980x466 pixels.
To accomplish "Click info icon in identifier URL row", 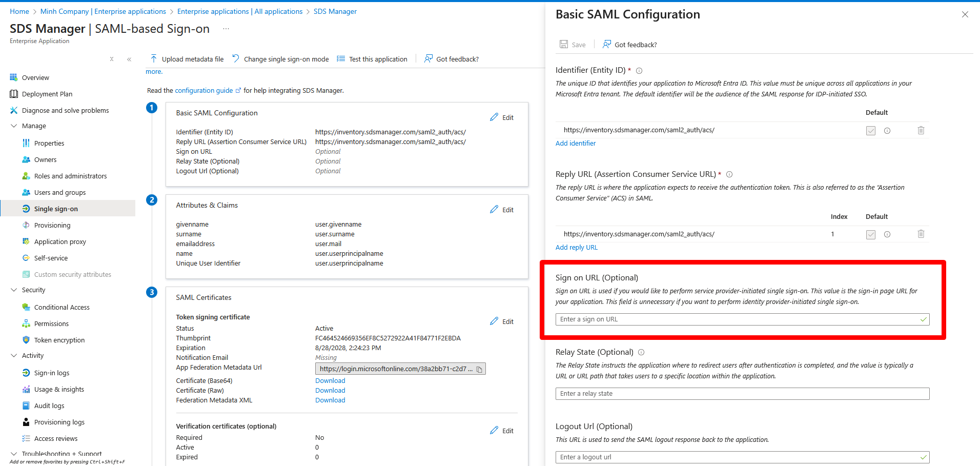I will coord(887,131).
